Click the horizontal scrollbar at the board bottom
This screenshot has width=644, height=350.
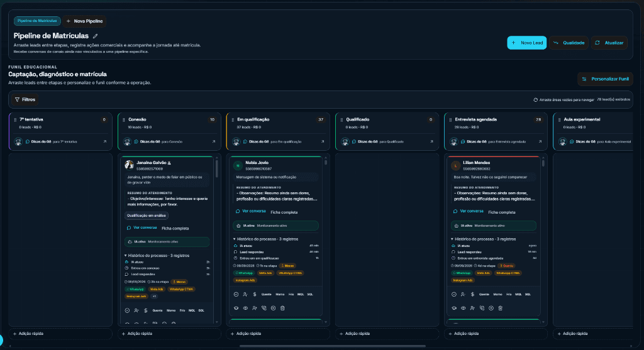333,346
